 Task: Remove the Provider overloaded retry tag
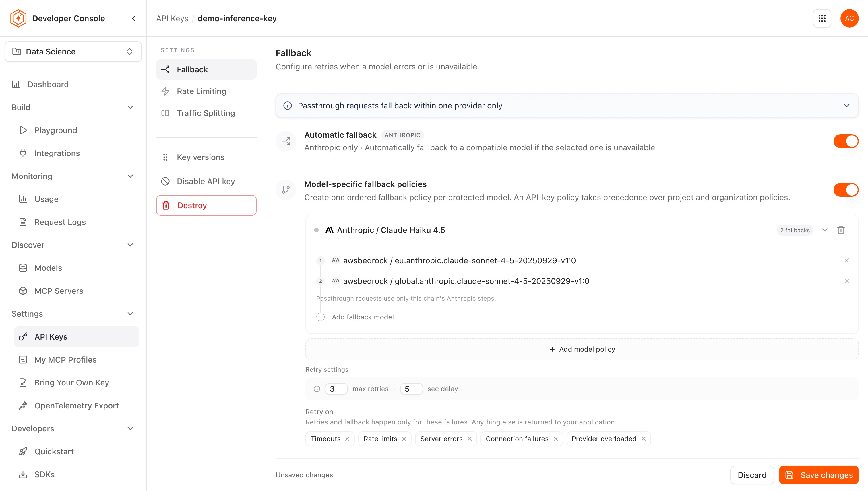point(643,439)
